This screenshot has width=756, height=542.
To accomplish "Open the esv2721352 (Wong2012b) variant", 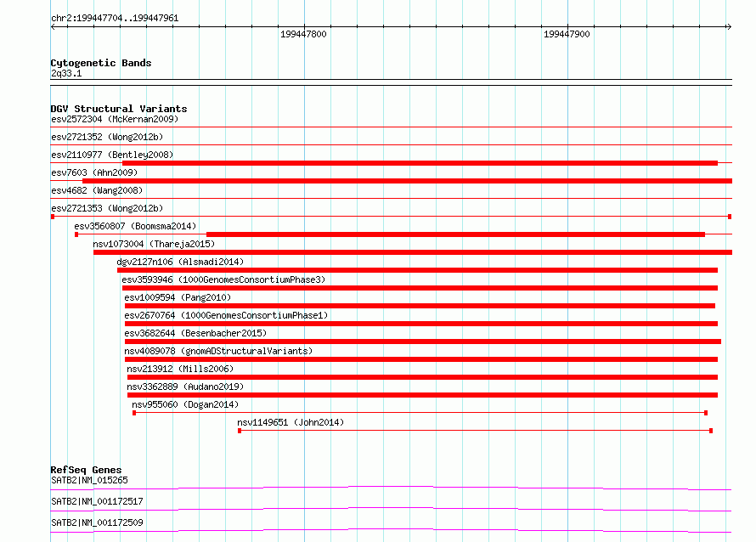I will point(107,137).
